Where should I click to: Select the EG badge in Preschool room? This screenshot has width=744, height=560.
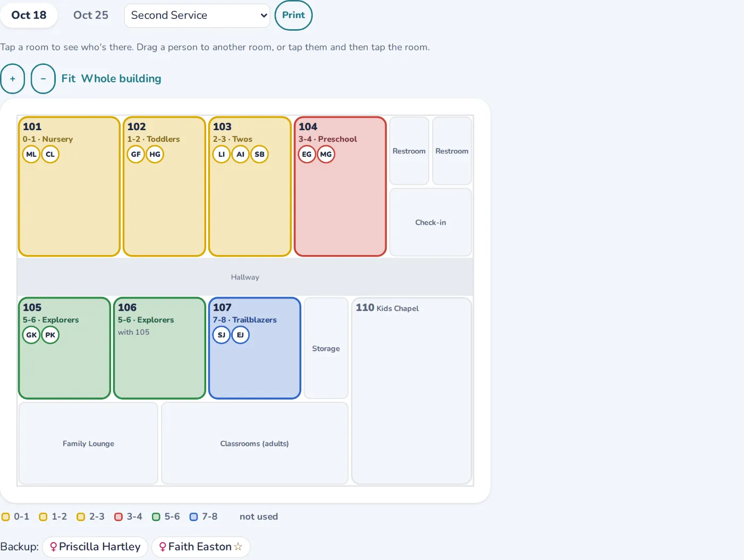307,155
